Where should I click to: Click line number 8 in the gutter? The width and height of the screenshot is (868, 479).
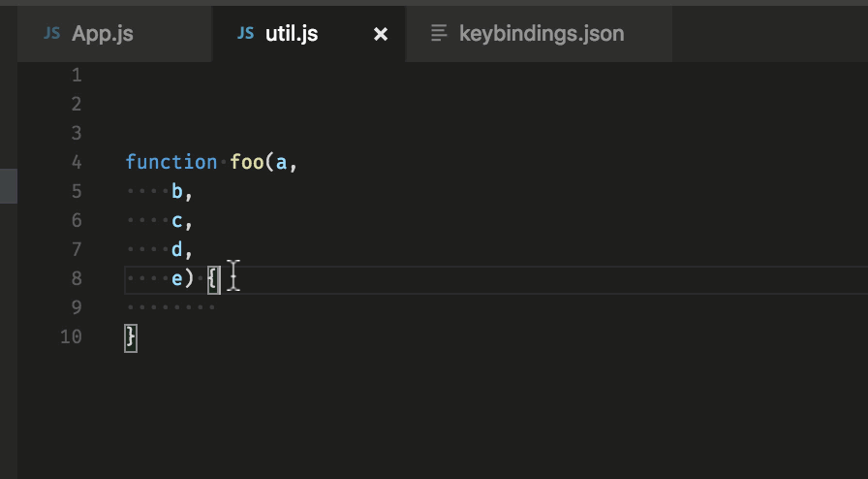pyautogui.click(x=76, y=278)
